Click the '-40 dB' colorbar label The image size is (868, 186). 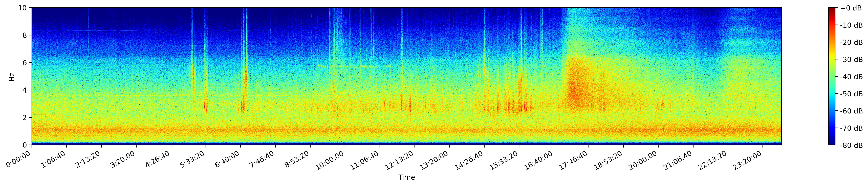[851, 77]
